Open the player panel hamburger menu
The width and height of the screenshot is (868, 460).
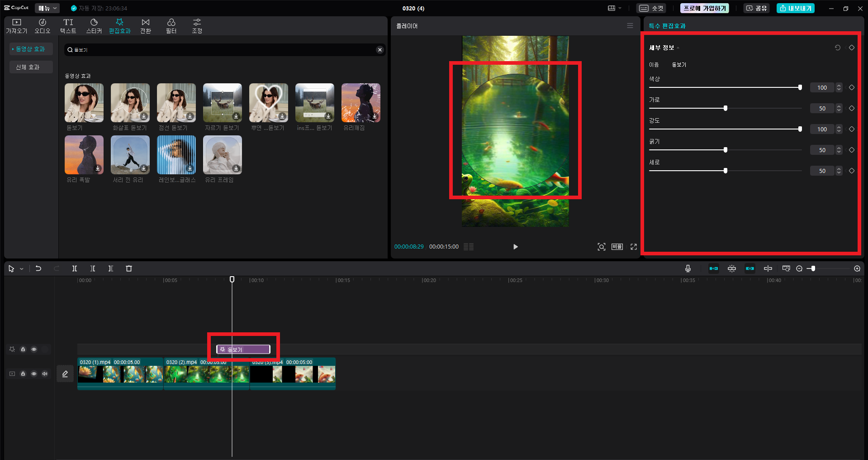pyautogui.click(x=630, y=26)
